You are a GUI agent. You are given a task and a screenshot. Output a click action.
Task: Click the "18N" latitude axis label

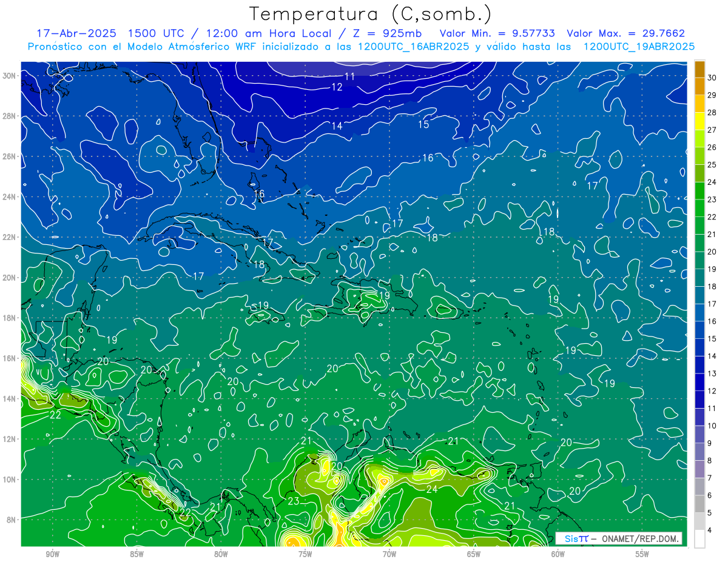point(9,318)
